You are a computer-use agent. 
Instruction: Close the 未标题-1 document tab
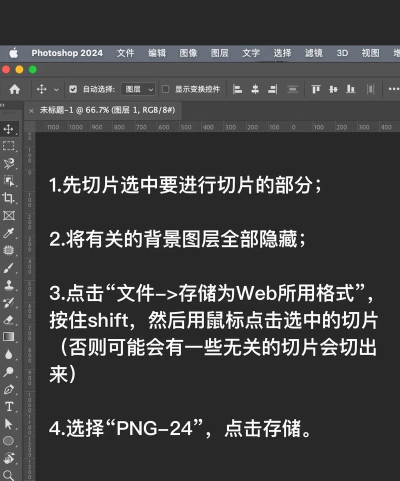point(31,111)
